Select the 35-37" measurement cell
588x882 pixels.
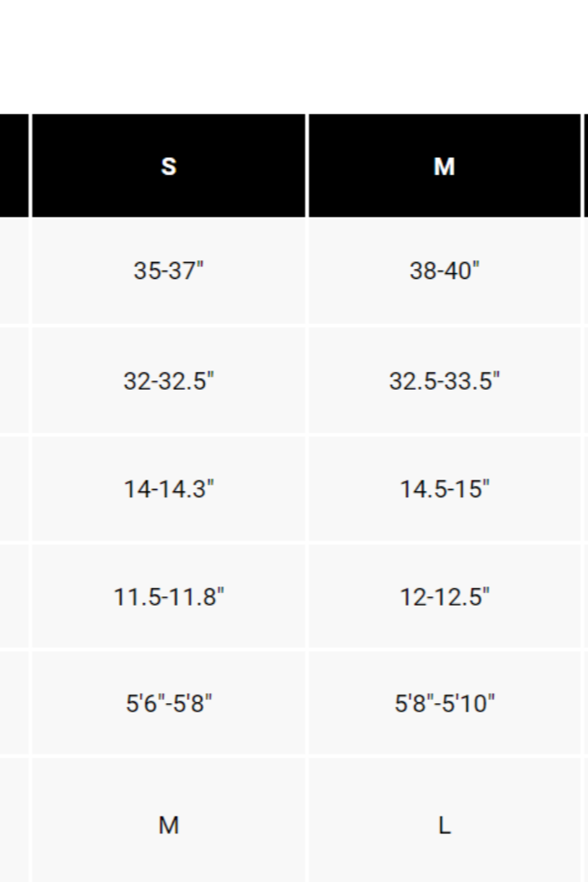tap(169, 271)
